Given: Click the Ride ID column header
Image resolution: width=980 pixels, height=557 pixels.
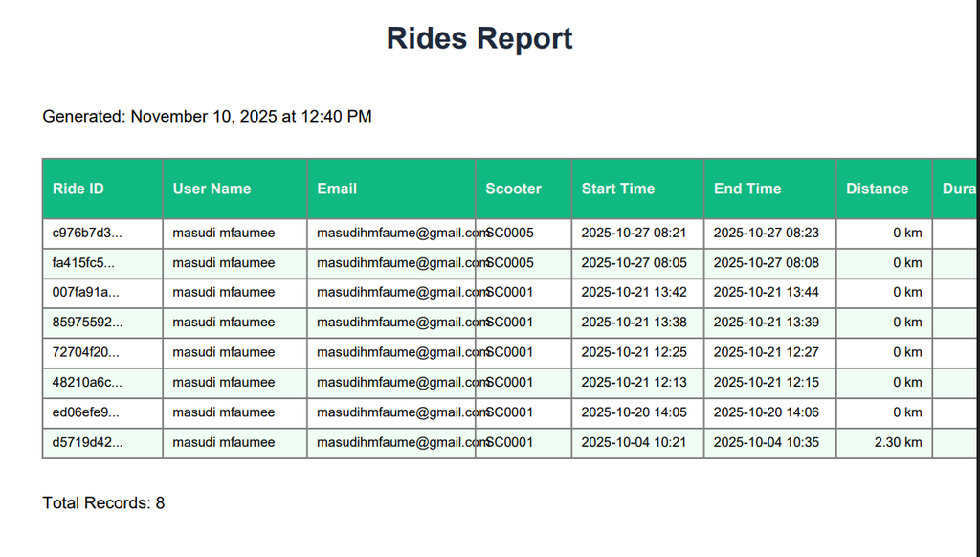Looking at the screenshot, I should (x=78, y=189).
